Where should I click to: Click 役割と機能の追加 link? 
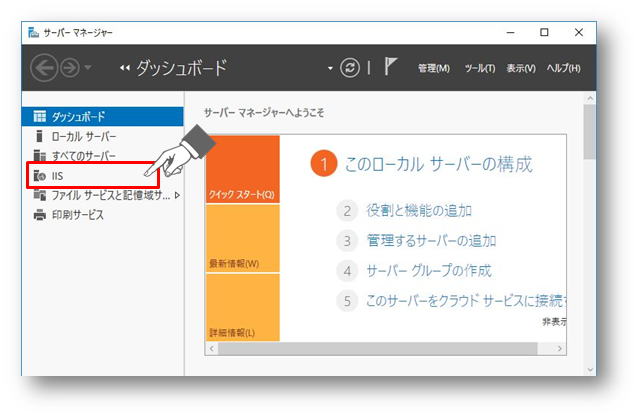(419, 211)
